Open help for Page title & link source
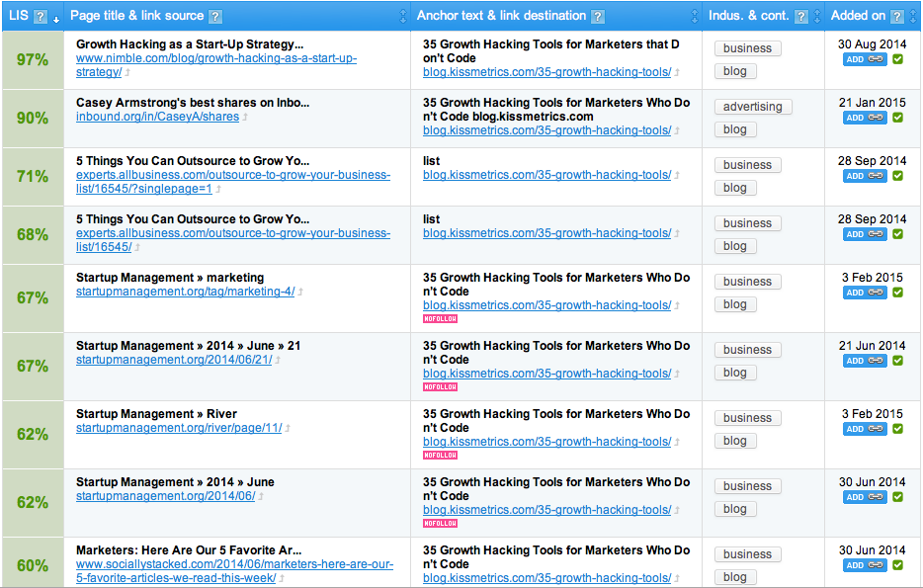This screenshot has width=923, height=588. [215, 17]
